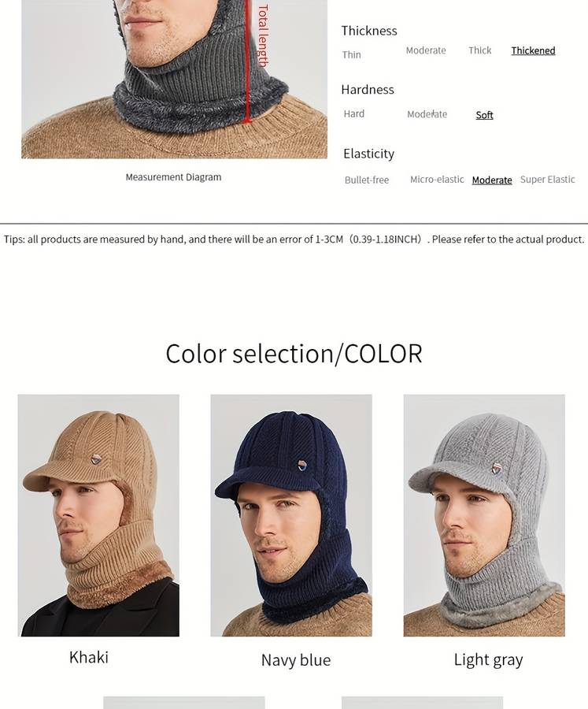Choose Bullet-free elasticity option
The width and height of the screenshot is (588, 709).
click(367, 180)
